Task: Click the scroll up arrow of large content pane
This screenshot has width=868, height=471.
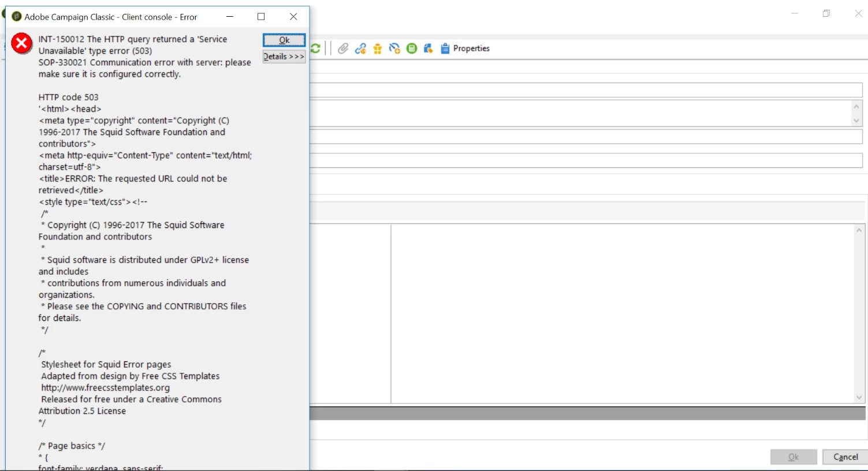Action: [x=859, y=230]
